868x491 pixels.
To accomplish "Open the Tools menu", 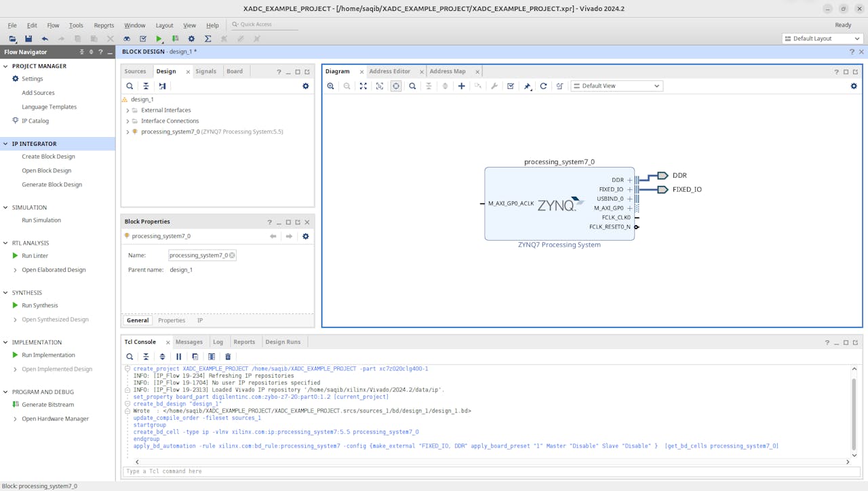I will pyautogui.click(x=76, y=25).
